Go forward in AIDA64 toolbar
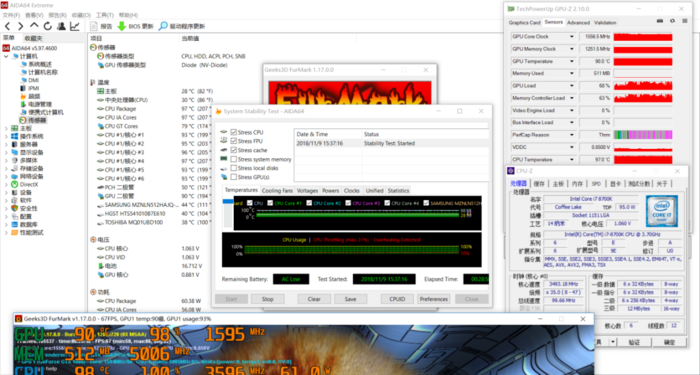 point(20,26)
